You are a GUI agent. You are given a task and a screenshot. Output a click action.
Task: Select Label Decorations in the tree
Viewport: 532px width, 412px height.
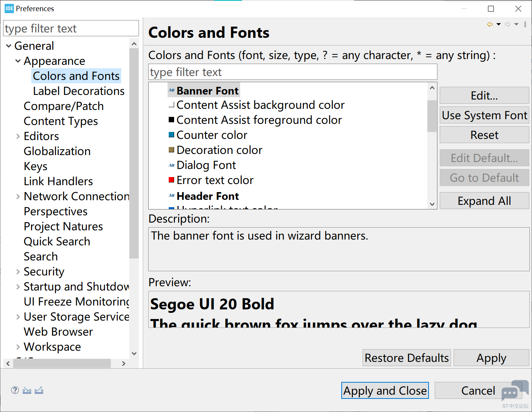78,91
